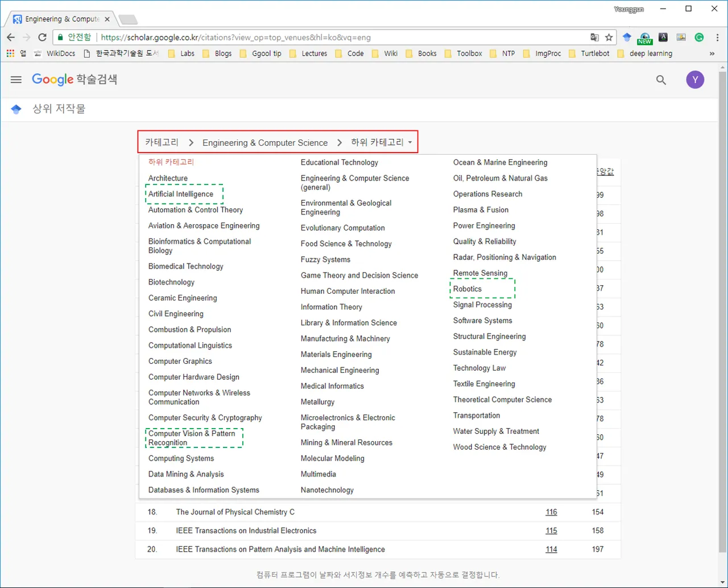Click the browser back arrow
Screen dimensions: 728x588
(x=11, y=37)
